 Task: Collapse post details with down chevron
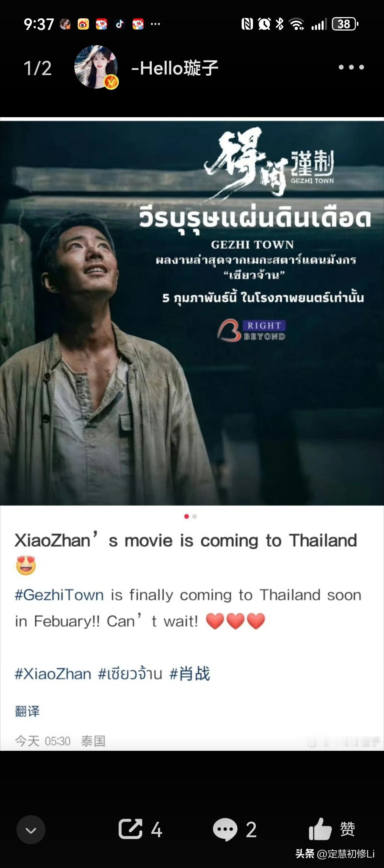coord(31,830)
